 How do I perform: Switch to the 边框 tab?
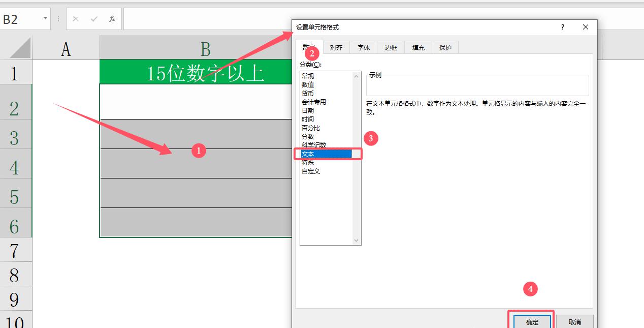[391, 47]
